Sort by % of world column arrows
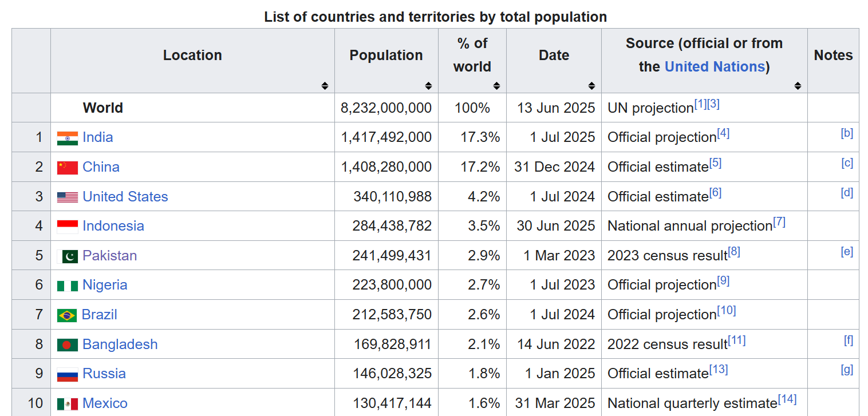Screen dimensions: 868x416 (x=496, y=86)
